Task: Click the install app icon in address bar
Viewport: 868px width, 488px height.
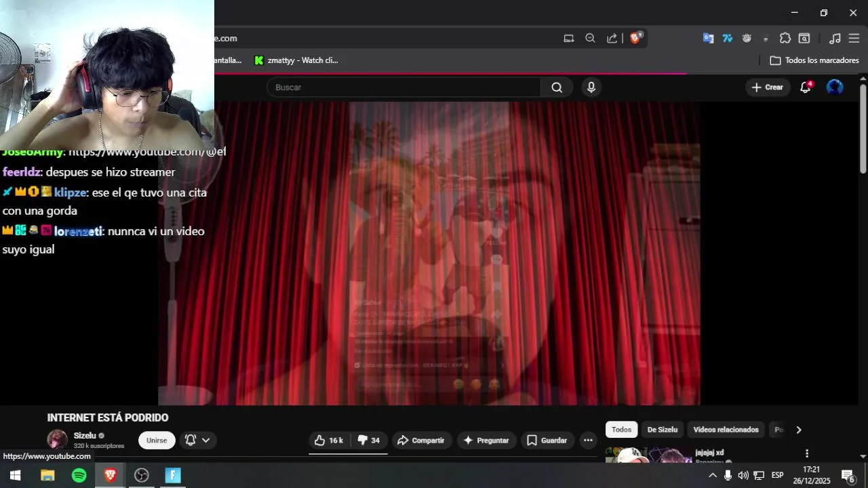Action: pyautogui.click(x=569, y=39)
